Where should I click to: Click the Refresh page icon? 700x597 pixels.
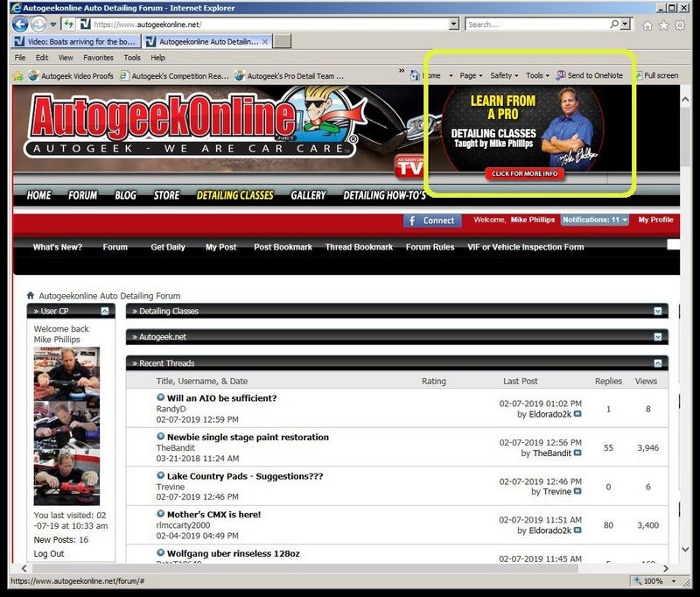(x=68, y=25)
